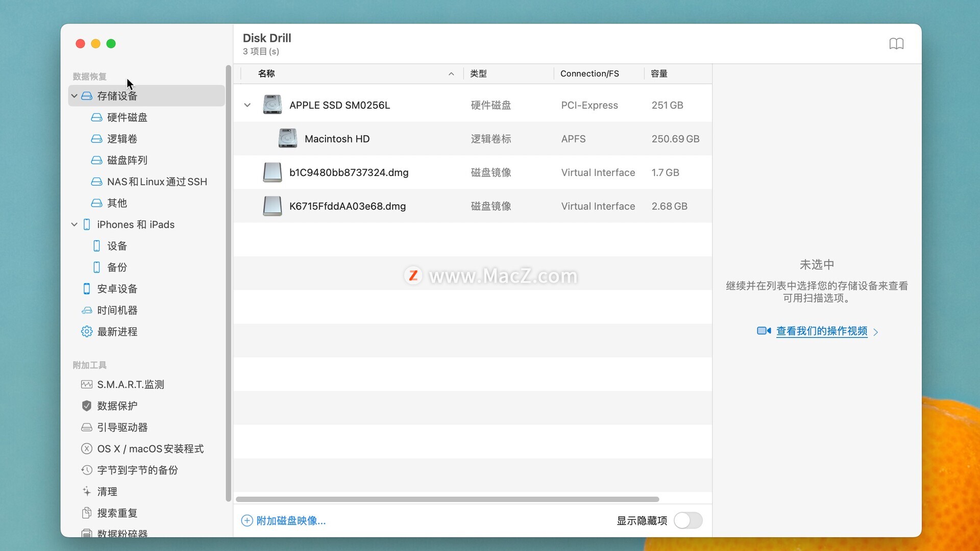Click the 时间机器 drive icon

87,310
